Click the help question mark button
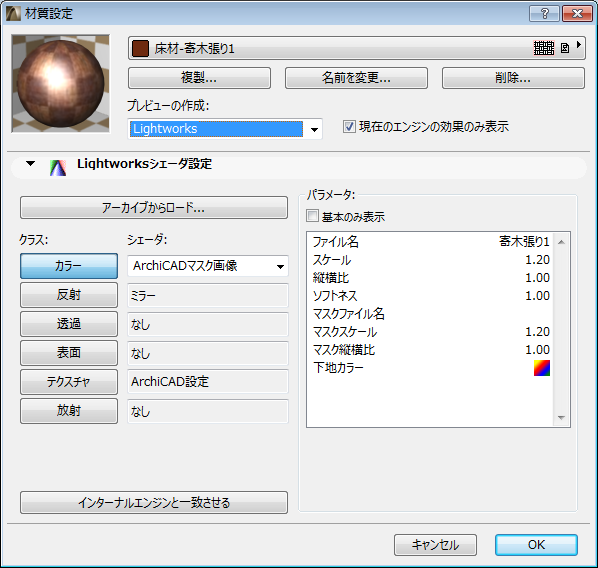The image size is (598, 568). coord(544,14)
